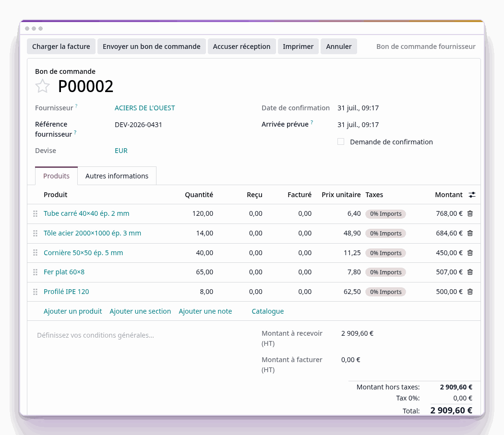
Task: Open product Fer plat 60×8
Action: [x=64, y=272]
